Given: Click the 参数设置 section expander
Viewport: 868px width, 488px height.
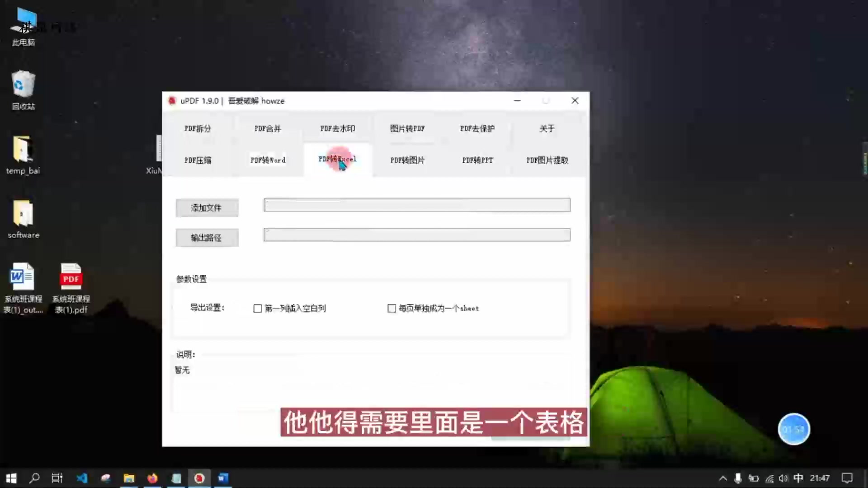Looking at the screenshot, I should 191,278.
